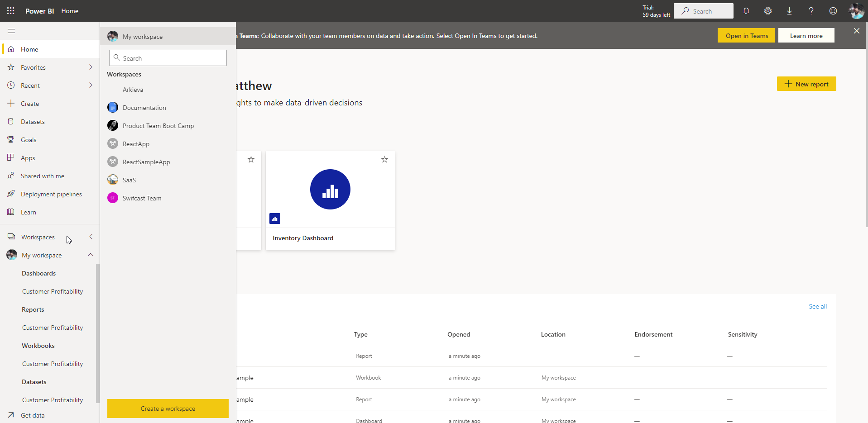868x423 pixels.
Task: Open the Swifcast Team workspace
Action: coord(168,198)
